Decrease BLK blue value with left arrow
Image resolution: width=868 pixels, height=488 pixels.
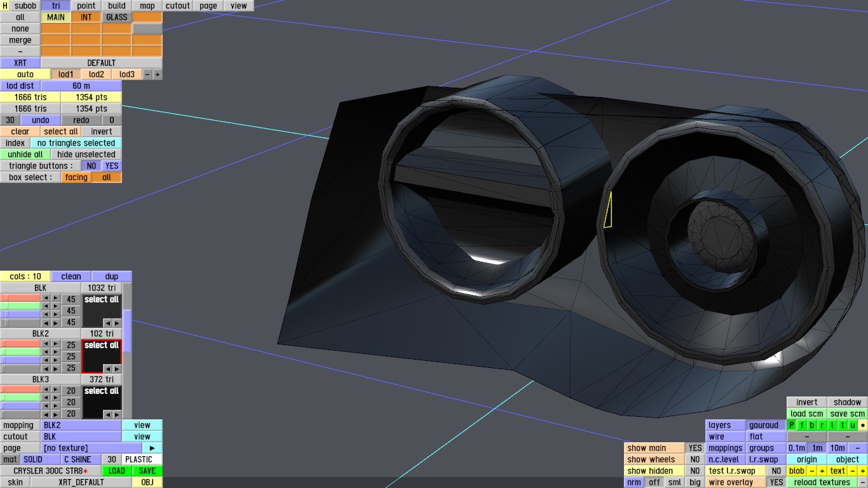click(46, 315)
